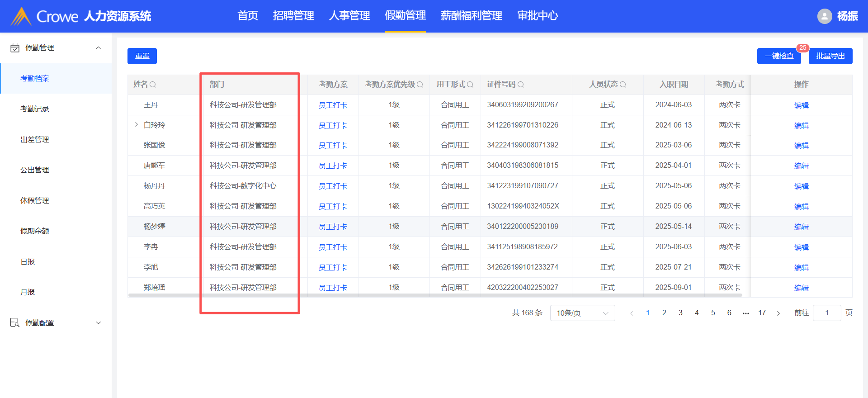The height and width of the screenshot is (398, 868).
Task: Switch to the 薪酬福利管理 top menu
Action: click(x=471, y=16)
